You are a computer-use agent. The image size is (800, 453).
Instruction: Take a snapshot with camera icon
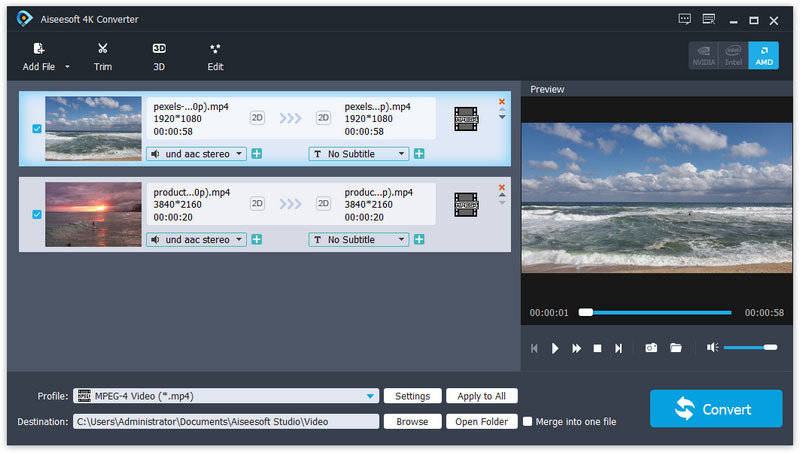click(x=651, y=348)
